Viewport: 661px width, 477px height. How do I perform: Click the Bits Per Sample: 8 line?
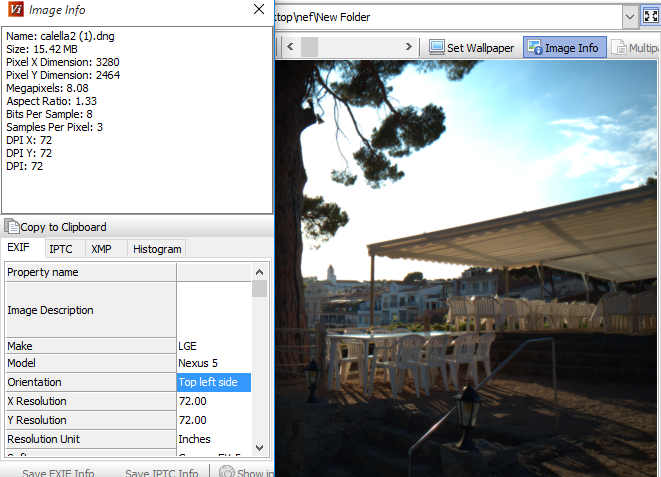[x=49, y=114]
